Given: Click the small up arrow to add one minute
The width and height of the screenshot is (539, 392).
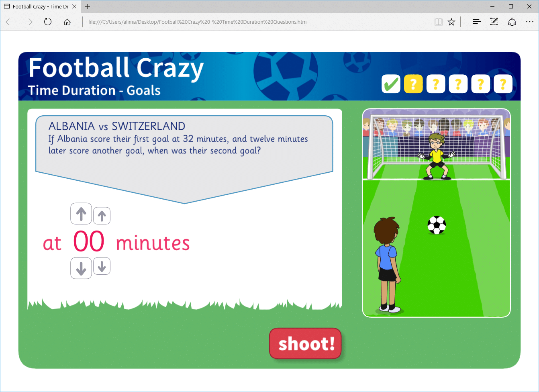Looking at the screenshot, I should tap(101, 215).
